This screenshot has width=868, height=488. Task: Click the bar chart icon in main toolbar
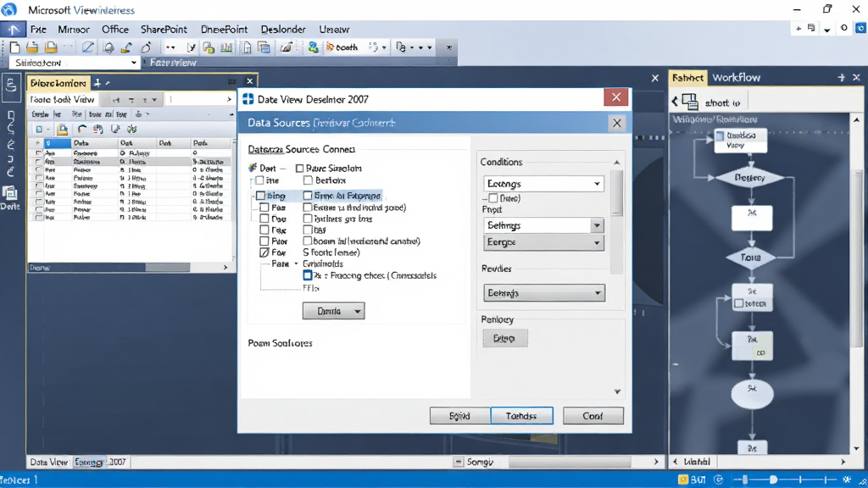coord(226,47)
